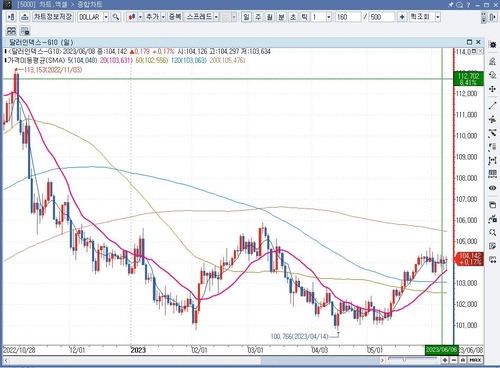The height and width of the screenshot is (368, 500).
Task: Click the fan lines drawing tool icon
Action: click(x=492, y=133)
